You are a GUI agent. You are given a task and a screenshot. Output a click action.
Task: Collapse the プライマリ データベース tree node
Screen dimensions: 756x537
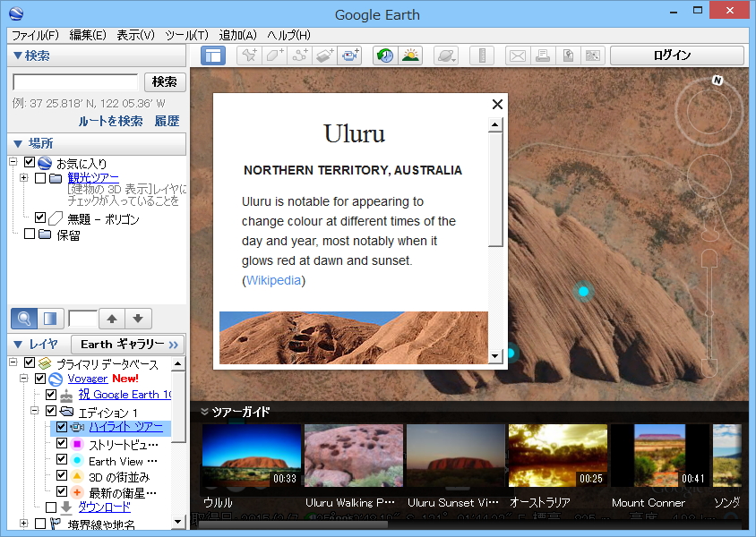coord(13,362)
